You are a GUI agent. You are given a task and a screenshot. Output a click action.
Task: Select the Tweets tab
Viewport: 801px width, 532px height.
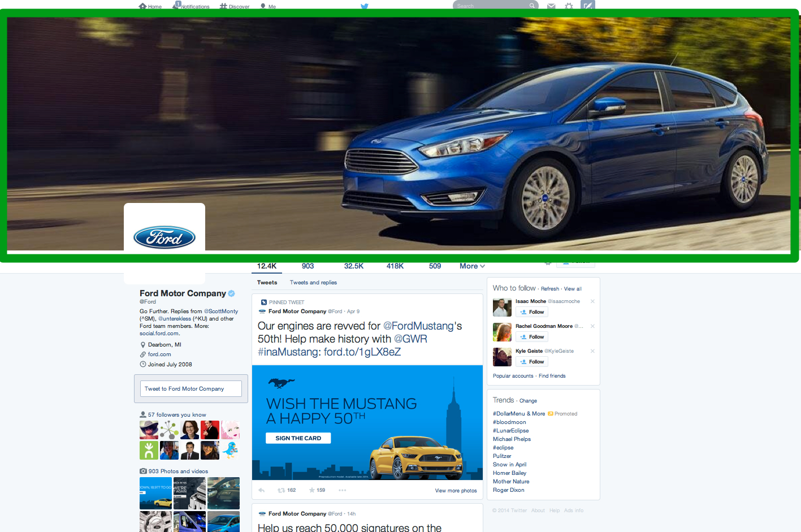[x=267, y=283]
